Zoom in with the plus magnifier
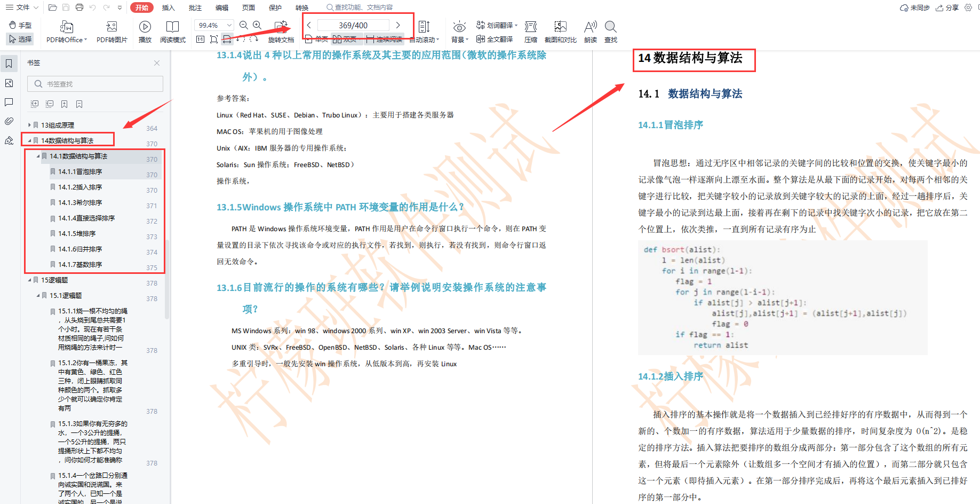Image resolution: width=980 pixels, height=504 pixels. [x=257, y=25]
